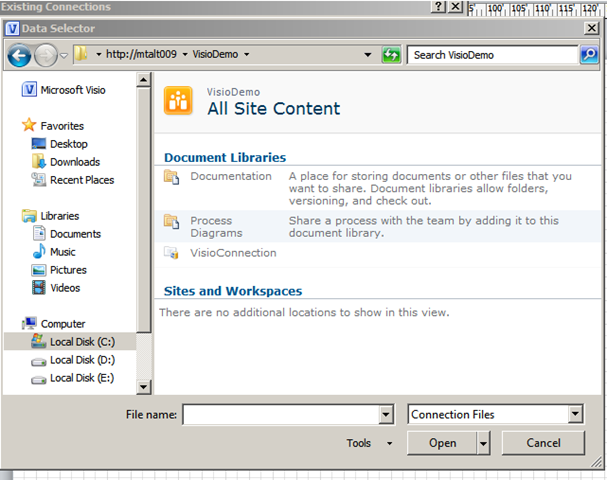This screenshot has width=607, height=480.
Task: Click the Videos filmstrip icon
Action: pos(38,287)
